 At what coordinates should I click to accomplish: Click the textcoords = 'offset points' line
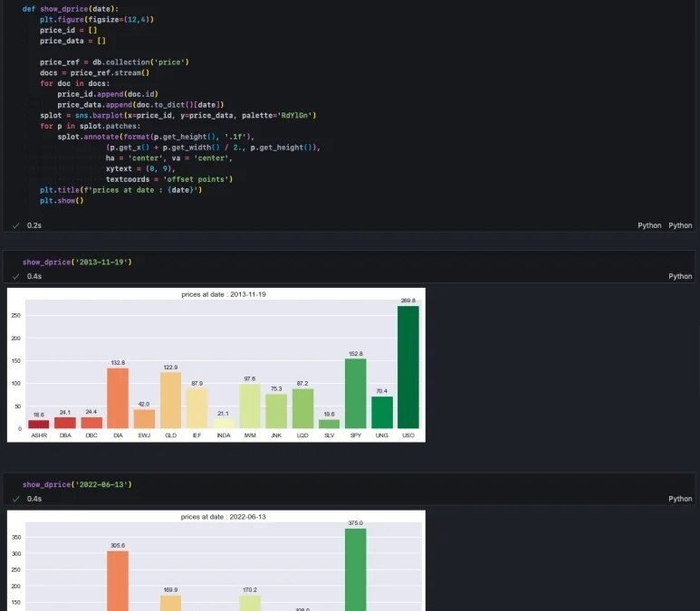click(169, 179)
